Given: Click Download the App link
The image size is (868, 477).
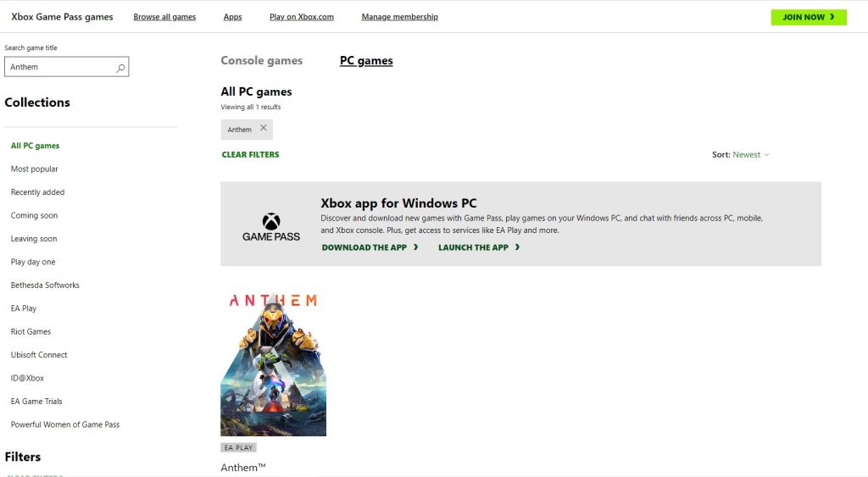Looking at the screenshot, I should coord(370,247).
